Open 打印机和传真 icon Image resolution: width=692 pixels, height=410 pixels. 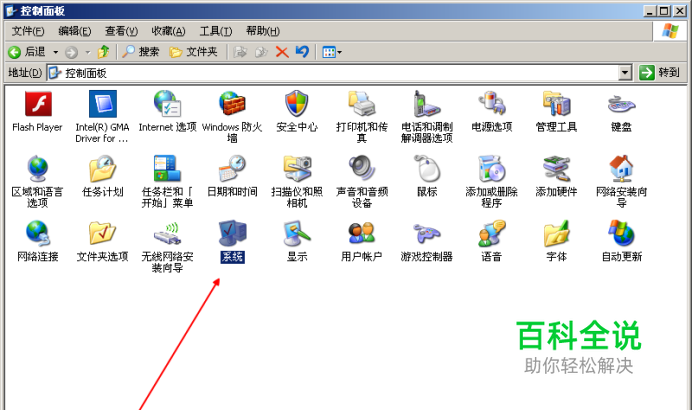[361, 104]
